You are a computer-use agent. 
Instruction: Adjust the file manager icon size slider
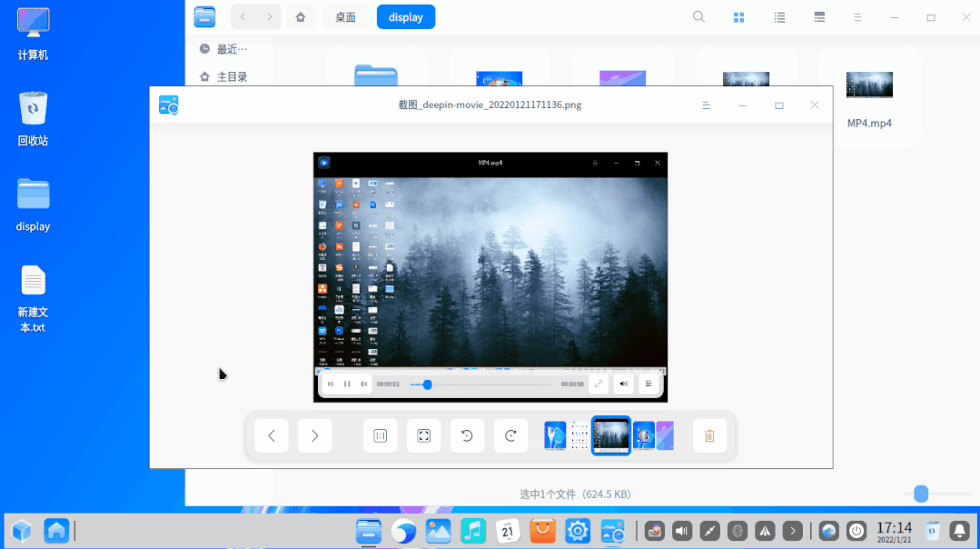pyautogui.click(x=921, y=494)
